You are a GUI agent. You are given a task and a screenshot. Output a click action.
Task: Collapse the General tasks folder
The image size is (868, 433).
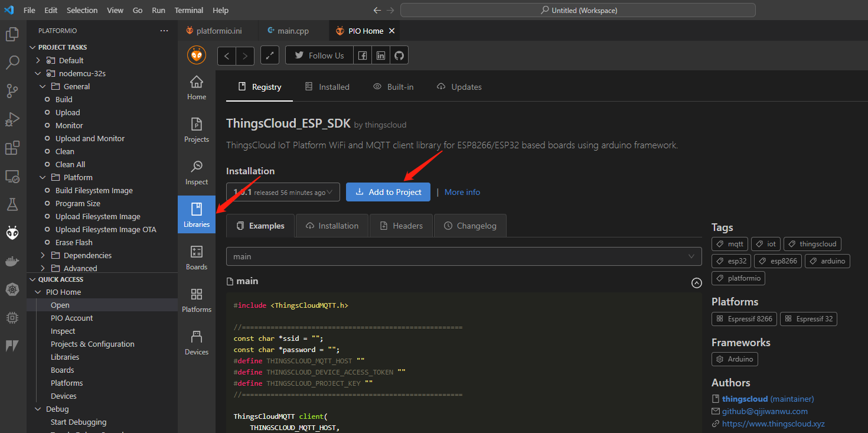43,86
